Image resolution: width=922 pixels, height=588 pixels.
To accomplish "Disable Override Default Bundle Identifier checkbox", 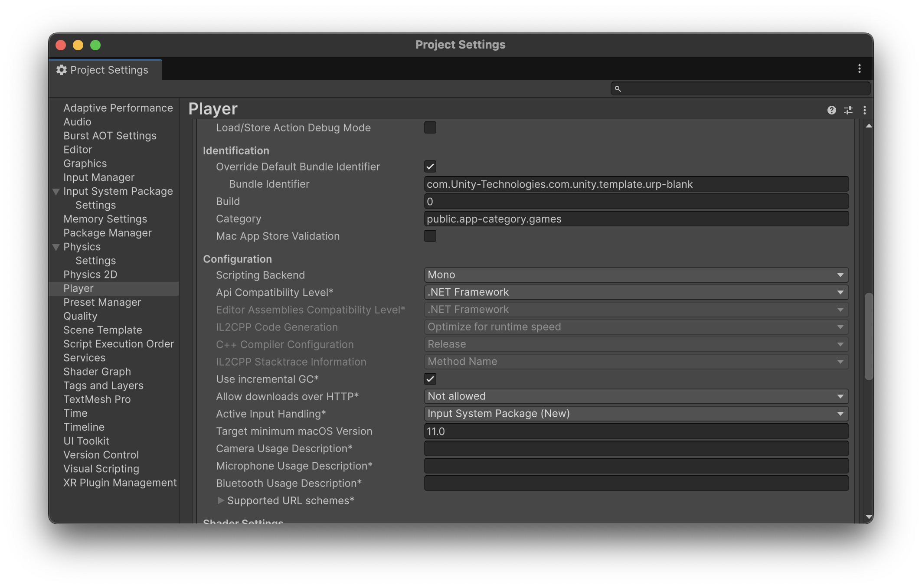I will coord(430,167).
